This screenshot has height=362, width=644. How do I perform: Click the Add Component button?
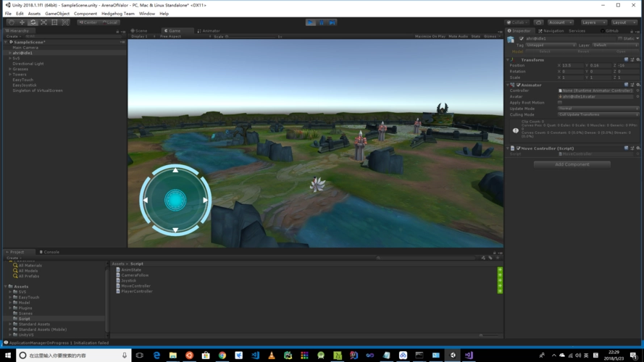[x=572, y=164]
